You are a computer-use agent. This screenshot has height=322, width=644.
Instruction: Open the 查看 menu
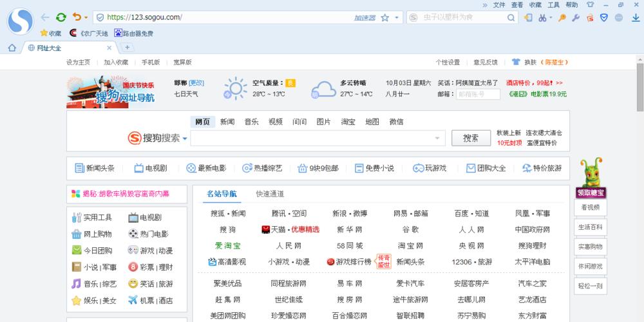tap(517, 5)
